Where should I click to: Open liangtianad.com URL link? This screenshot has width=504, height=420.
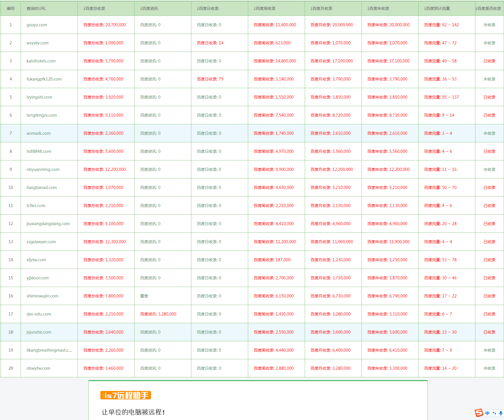pyautogui.click(x=42, y=188)
